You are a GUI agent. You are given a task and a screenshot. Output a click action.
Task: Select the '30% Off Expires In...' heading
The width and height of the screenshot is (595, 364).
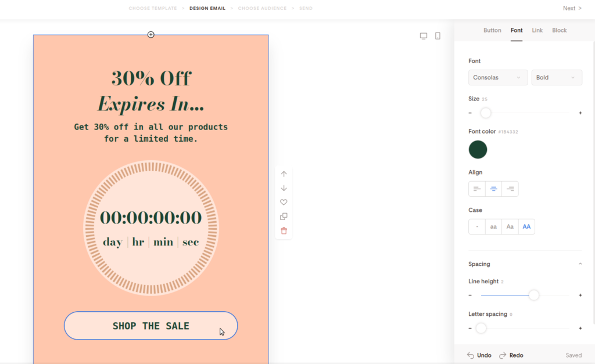point(151,91)
